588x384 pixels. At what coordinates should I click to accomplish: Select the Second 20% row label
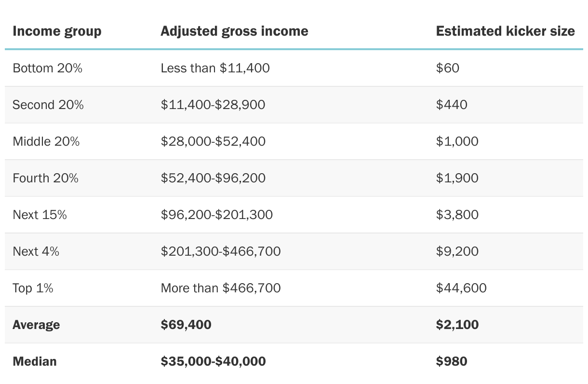[48, 105]
